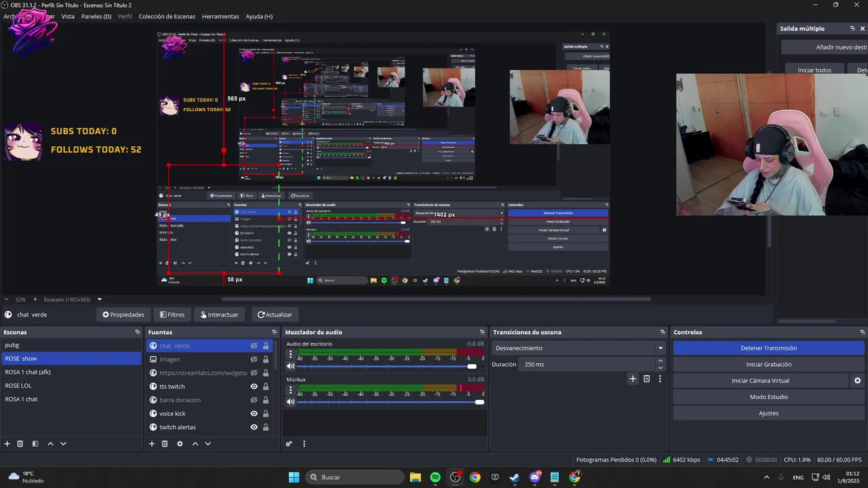The height and width of the screenshot is (488, 868).
Task: Open source properties gear in Fuentes toolbar
Action: pyautogui.click(x=180, y=444)
